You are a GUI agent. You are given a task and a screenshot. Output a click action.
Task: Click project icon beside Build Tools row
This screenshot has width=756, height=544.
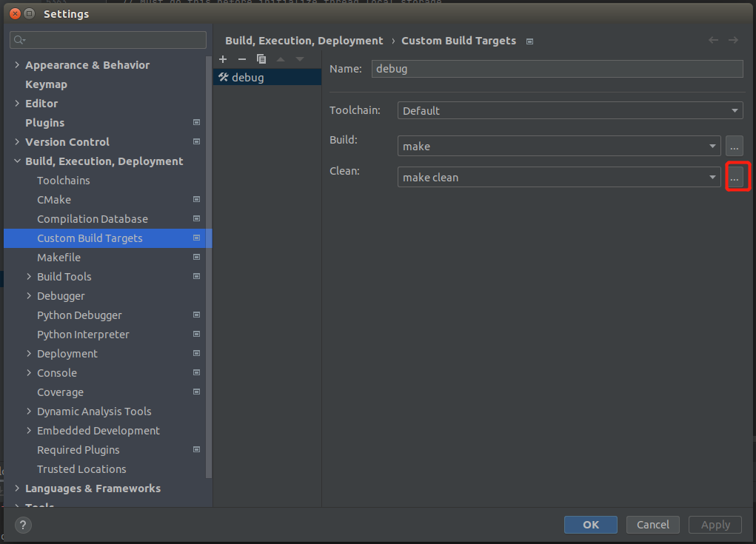(x=197, y=277)
